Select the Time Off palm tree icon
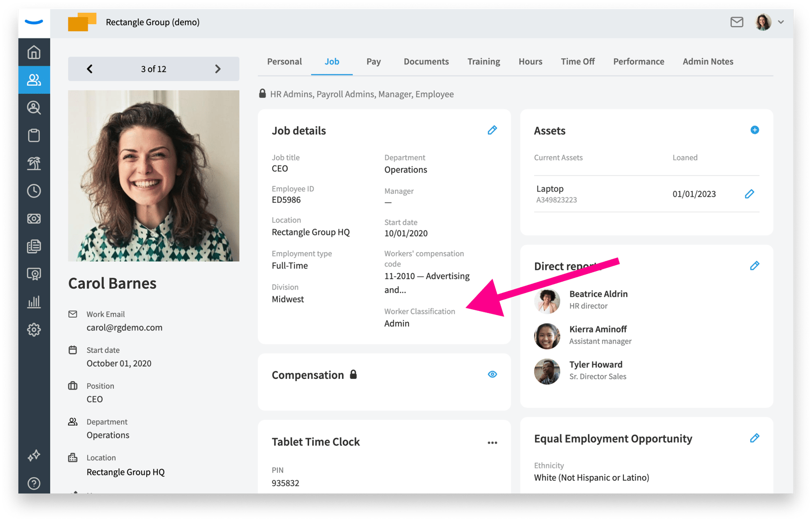 click(x=34, y=164)
